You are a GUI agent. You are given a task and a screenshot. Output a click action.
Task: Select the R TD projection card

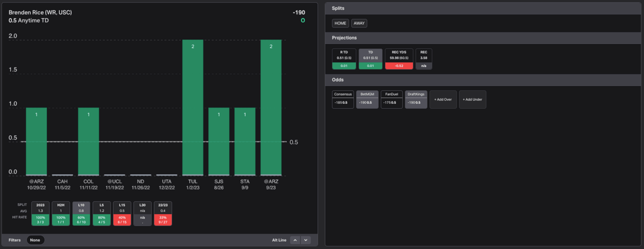[344, 59]
